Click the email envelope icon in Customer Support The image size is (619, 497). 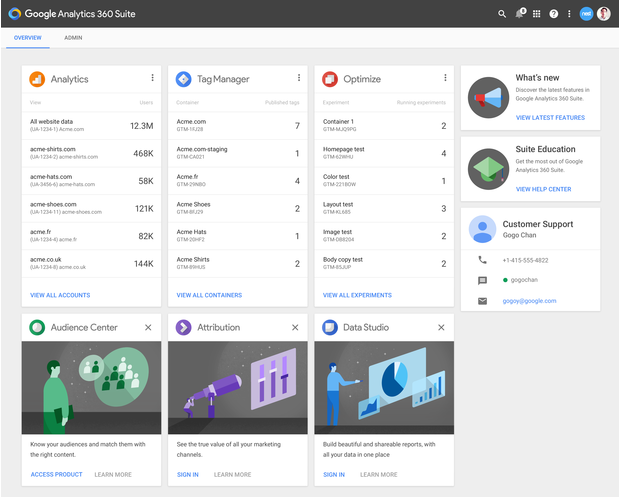pos(482,301)
